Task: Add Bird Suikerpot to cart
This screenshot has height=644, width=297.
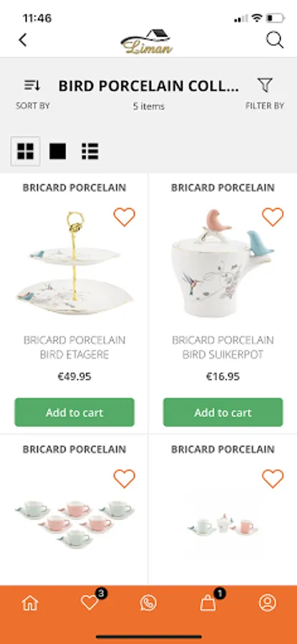Action: [223, 412]
